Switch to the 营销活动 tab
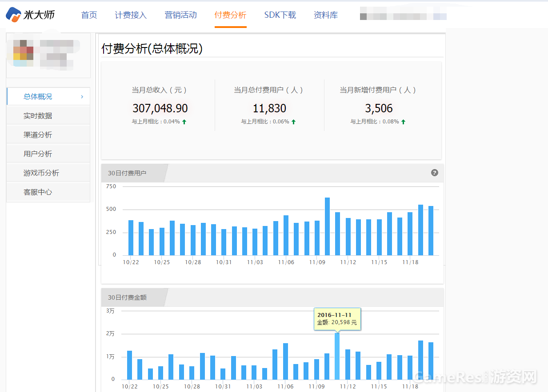548x392 pixels. pyautogui.click(x=180, y=15)
